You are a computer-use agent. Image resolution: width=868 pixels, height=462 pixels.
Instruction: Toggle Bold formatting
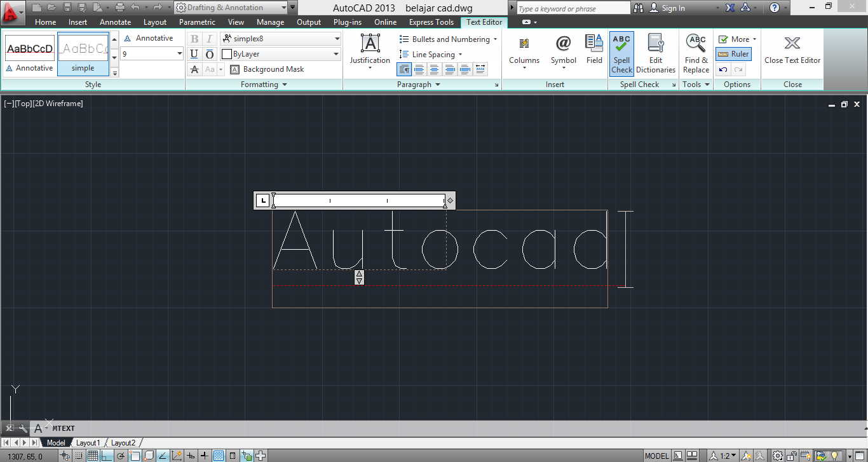[x=194, y=39]
